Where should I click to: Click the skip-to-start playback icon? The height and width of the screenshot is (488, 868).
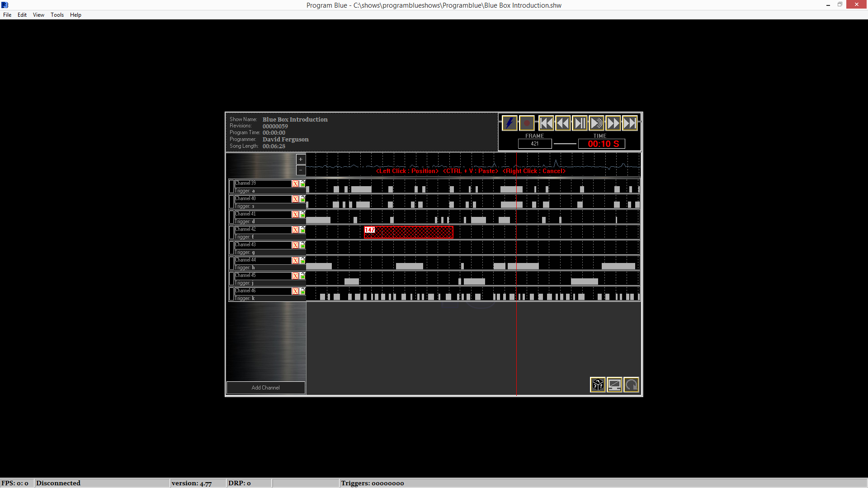[546, 123]
